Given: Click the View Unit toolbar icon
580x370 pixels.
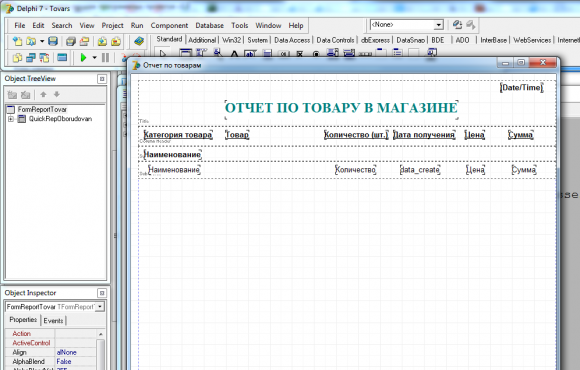Looking at the screenshot, I should (17, 58).
